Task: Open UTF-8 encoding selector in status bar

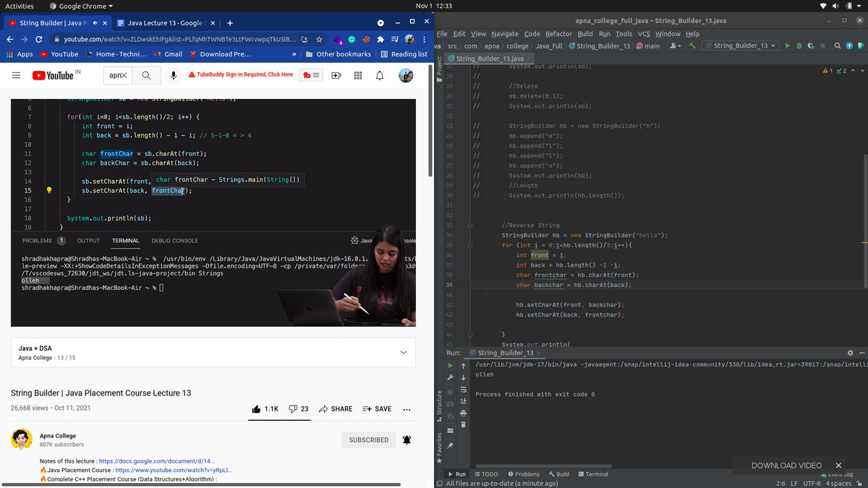Action: tap(812, 483)
